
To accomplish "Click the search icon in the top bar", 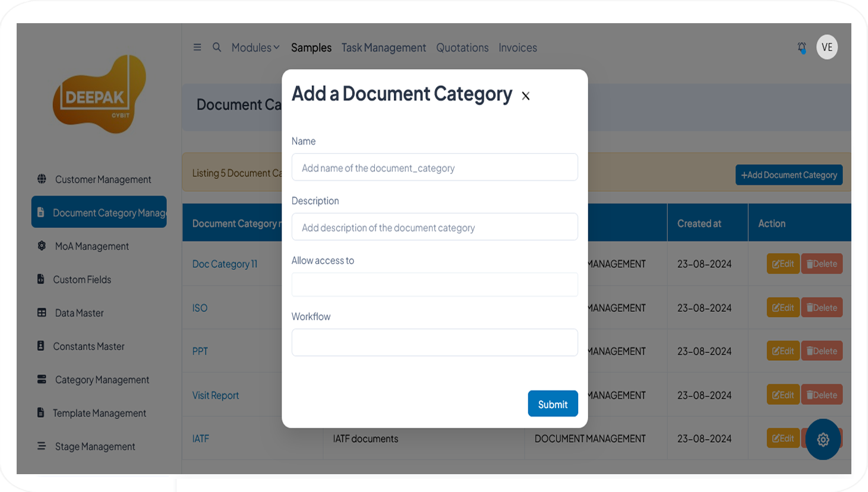I will click(216, 47).
